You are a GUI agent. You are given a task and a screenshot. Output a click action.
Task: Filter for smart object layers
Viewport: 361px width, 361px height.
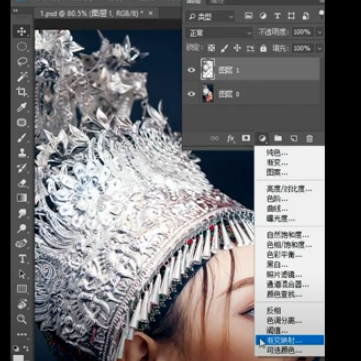pyautogui.click(x=306, y=16)
